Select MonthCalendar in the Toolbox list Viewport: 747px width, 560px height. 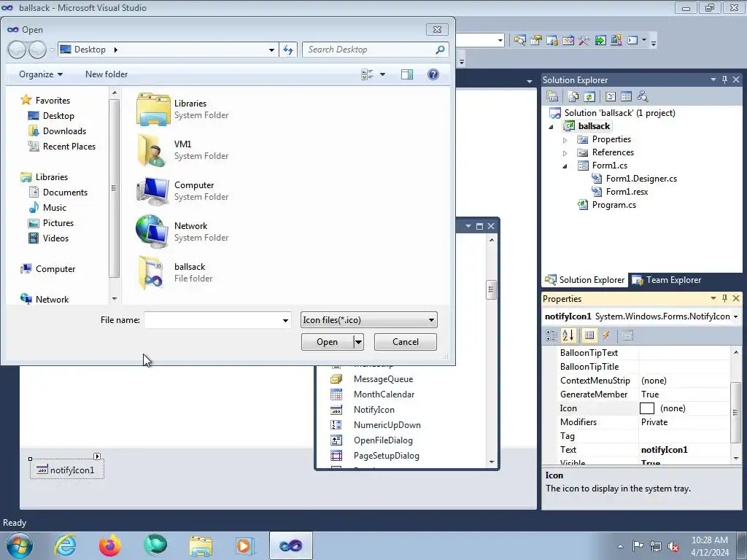[373, 394]
